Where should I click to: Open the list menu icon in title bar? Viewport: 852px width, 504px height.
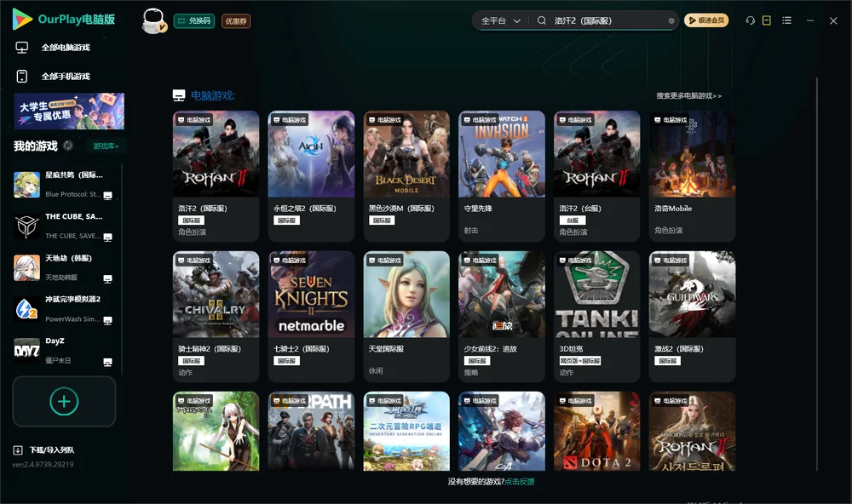tap(786, 20)
